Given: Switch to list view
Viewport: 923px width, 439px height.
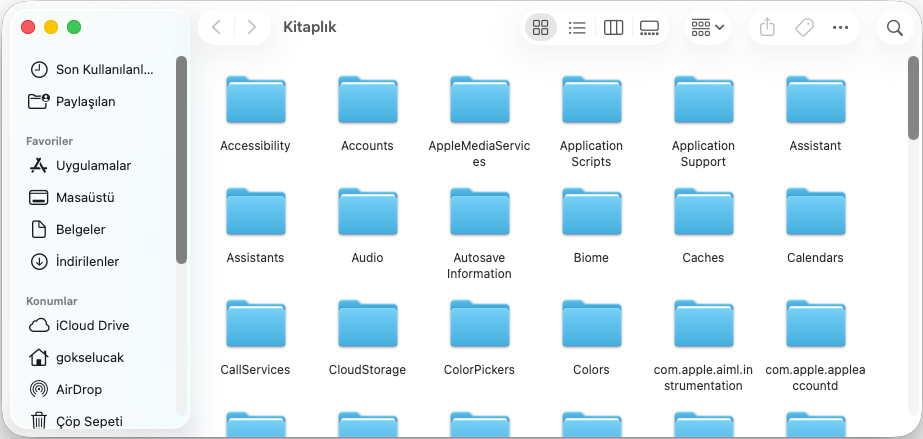Looking at the screenshot, I should 577,28.
